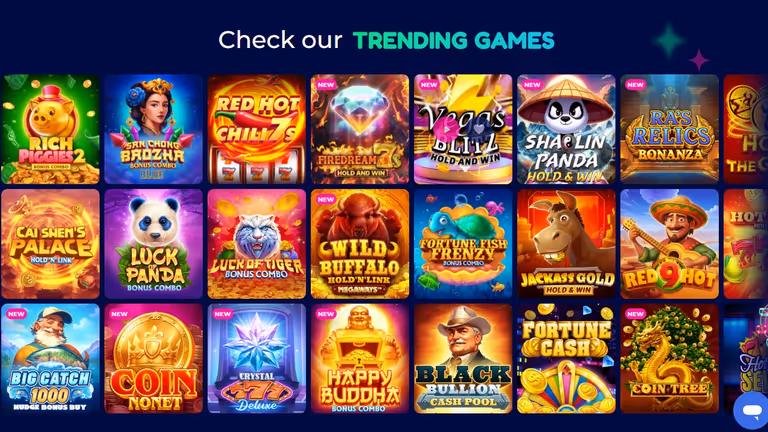Launch Happy Buddha Bonus Combo tile
The image size is (768, 432).
(360, 359)
